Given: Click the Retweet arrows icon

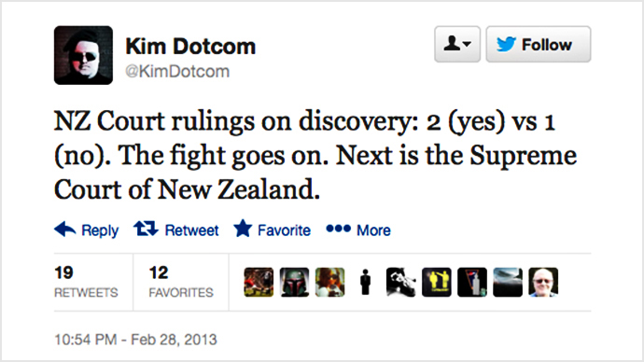Looking at the screenshot, I should point(146,229).
